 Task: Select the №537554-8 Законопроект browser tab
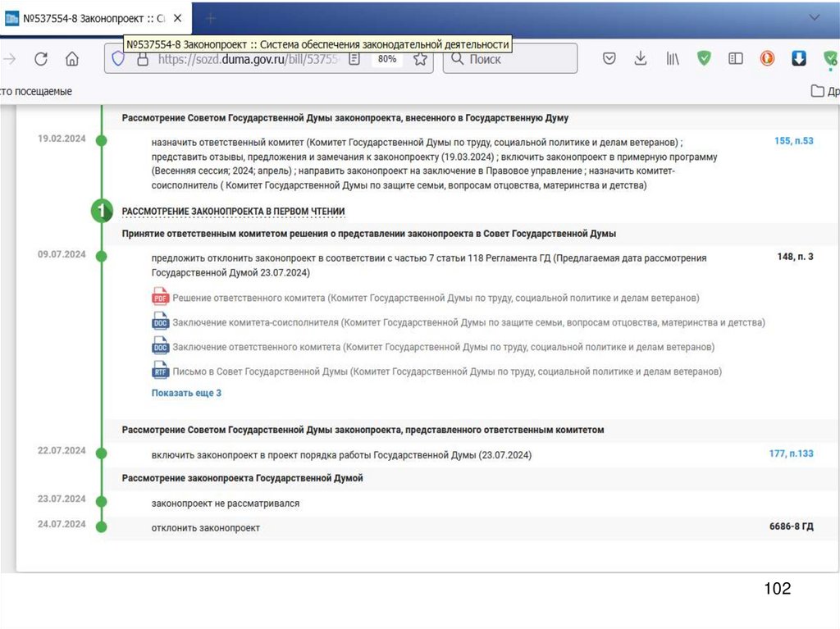click(95, 19)
